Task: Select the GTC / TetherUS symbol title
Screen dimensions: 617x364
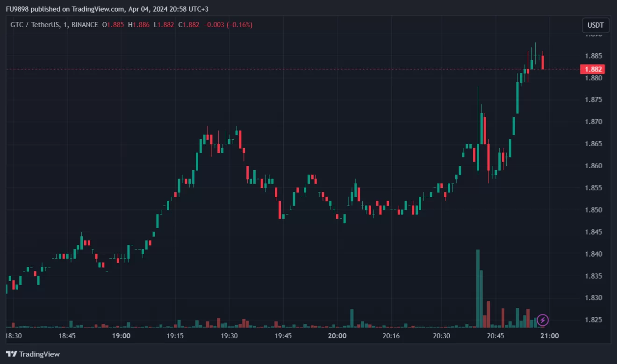Action: (x=35, y=25)
